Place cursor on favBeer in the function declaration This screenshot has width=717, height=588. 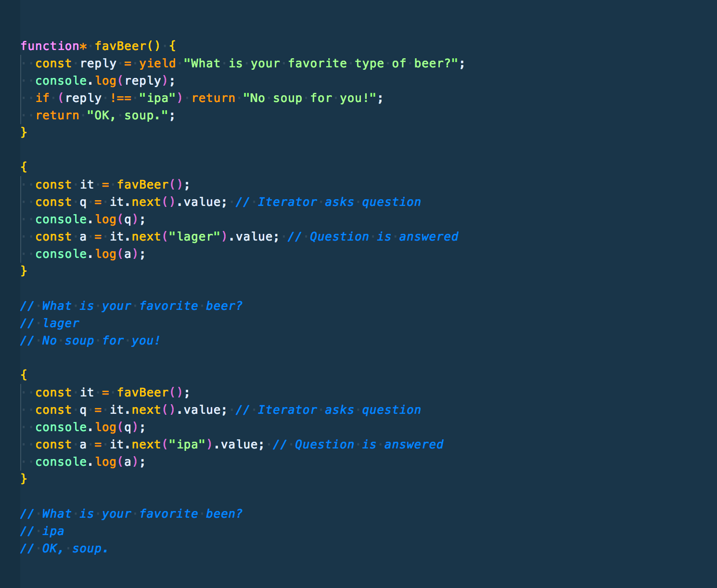[120, 46]
